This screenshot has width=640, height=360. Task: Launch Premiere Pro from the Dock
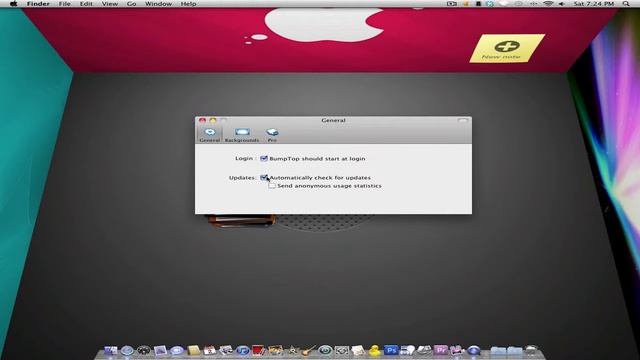tap(440, 350)
